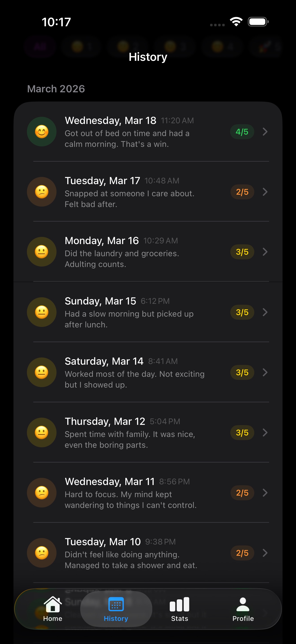Tap the Wednesday Mar 11 mood emoji
The height and width of the screenshot is (644, 296).
click(x=42, y=493)
